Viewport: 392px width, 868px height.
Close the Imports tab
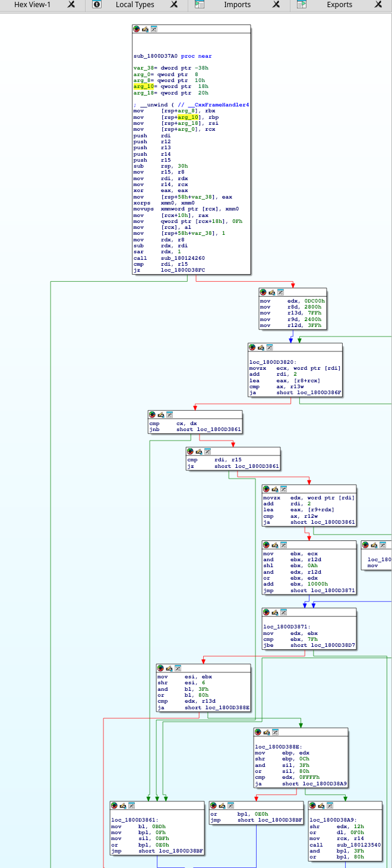277,5
